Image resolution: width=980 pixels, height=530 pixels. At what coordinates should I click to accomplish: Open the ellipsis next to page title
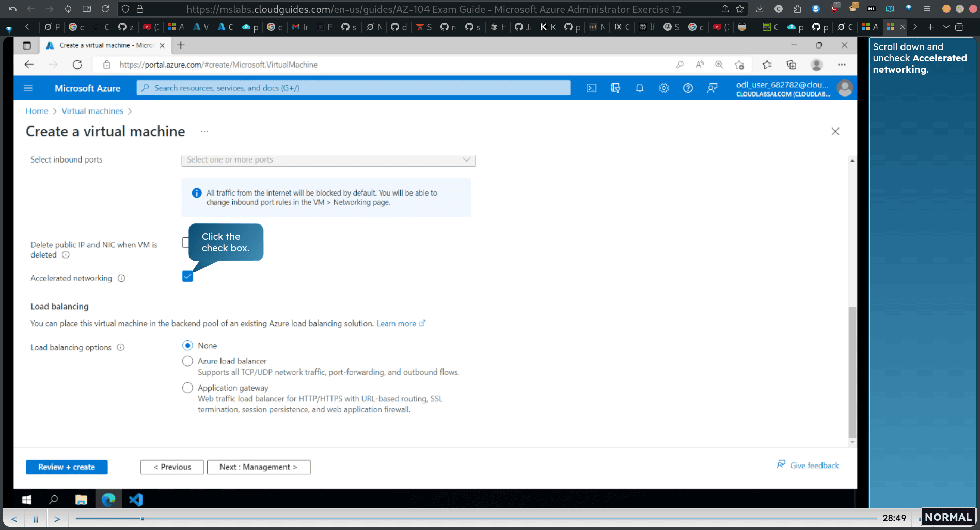pyautogui.click(x=204, y=131)
